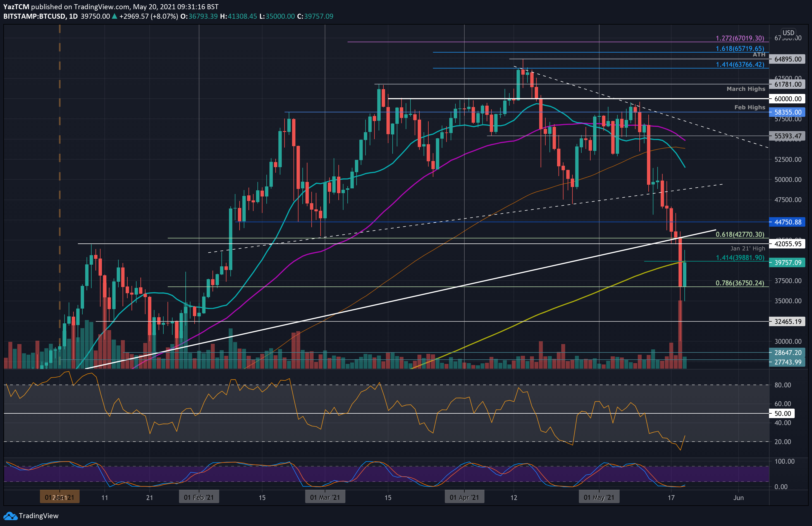Image resolution: width=812 pixels, height=526 pixels.
Task: Click the 12 date label on time axis
Action: tap(514, 498)
